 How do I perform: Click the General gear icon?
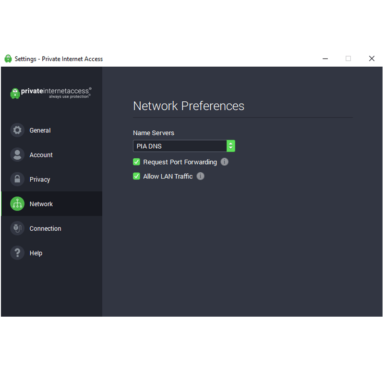17,130
